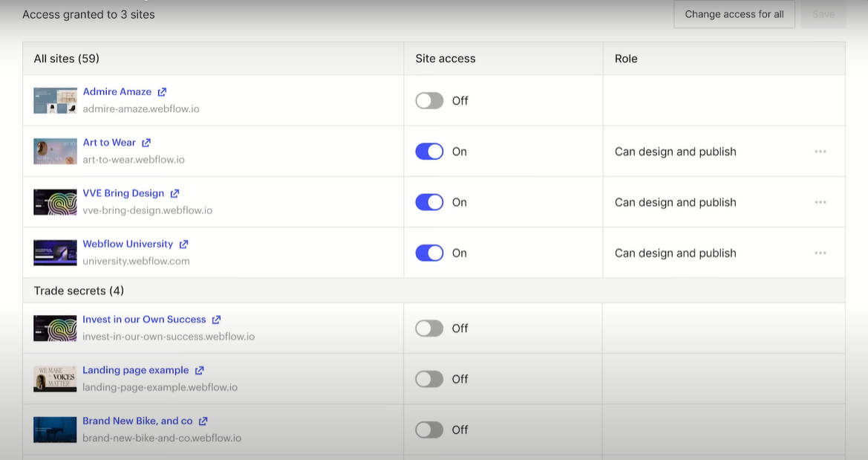Click 'art-to-wear.webflow.io' URL text
This screenshot has width=868, height=460.
[134, 160]
